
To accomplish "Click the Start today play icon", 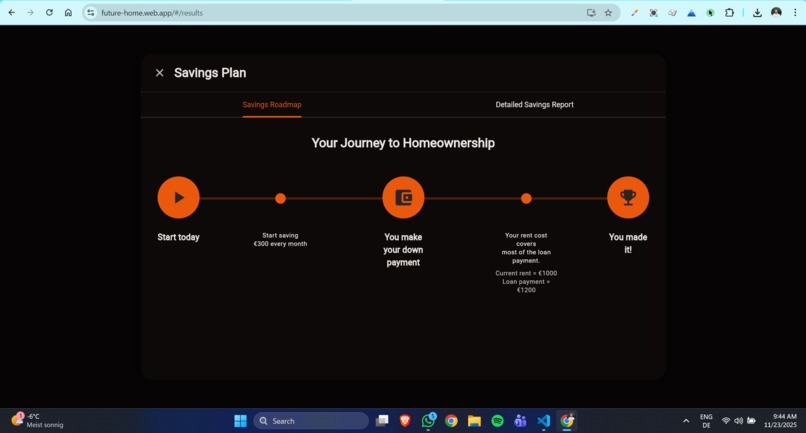I will point(178,197).
